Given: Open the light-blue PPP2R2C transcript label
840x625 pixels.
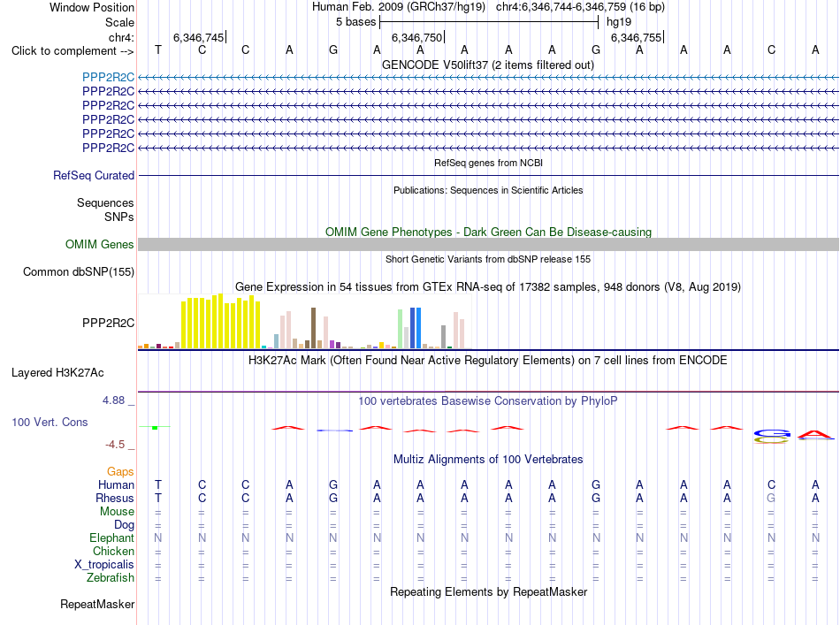Looking at the screenshot, I should 108,77.
